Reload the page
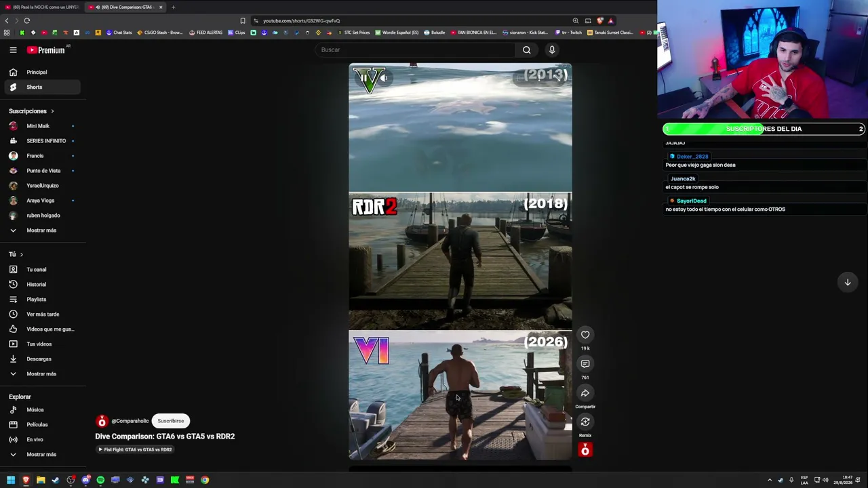 point(27,20)
